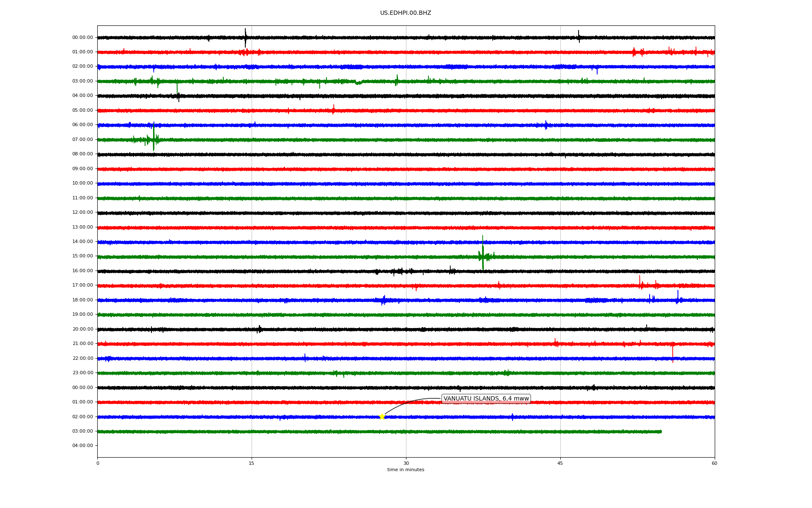Viewport: 812px width, 508px height.
Task: Click the 0 tick on the x-axis
Action: coord(98,463)
